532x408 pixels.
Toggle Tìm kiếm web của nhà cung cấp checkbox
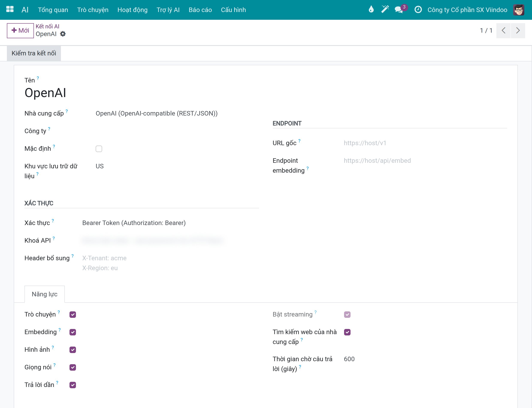point(347,332)
